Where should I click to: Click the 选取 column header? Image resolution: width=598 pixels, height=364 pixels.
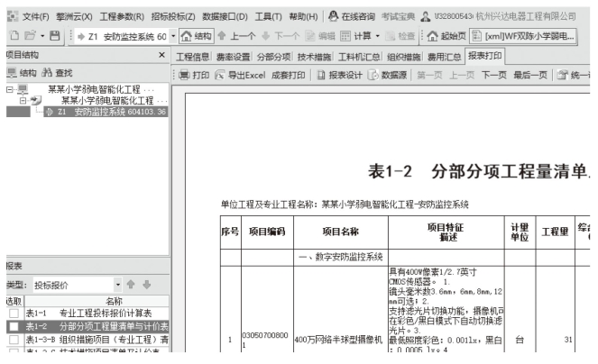(14, 301)
